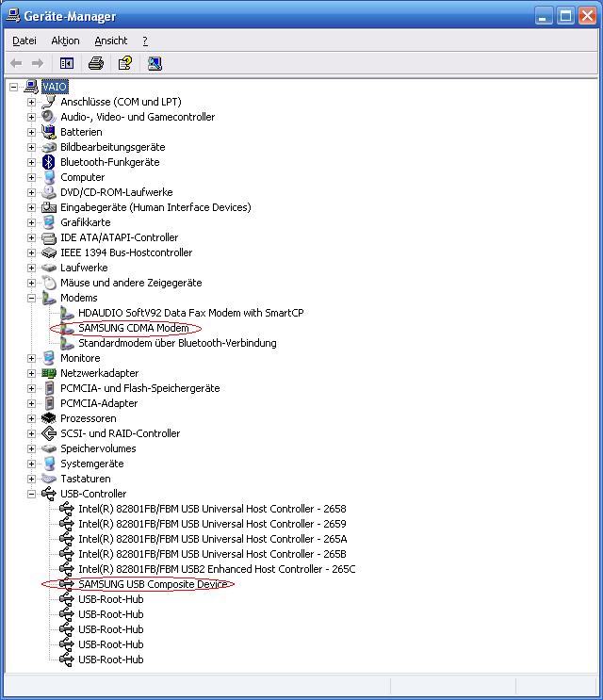Screen dimensions: 603x700
Task: Click the Mäuse und andere Zeigegeräte icon
Action: click(49, 283)
